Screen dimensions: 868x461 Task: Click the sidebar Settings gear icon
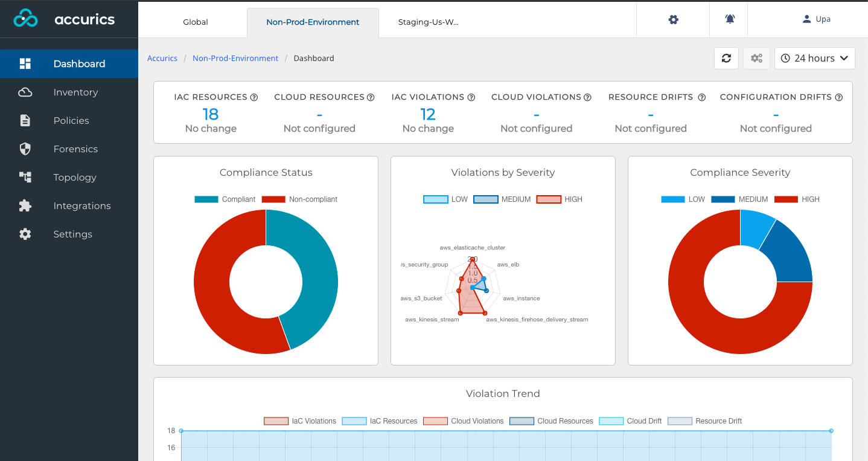[25, 234]
